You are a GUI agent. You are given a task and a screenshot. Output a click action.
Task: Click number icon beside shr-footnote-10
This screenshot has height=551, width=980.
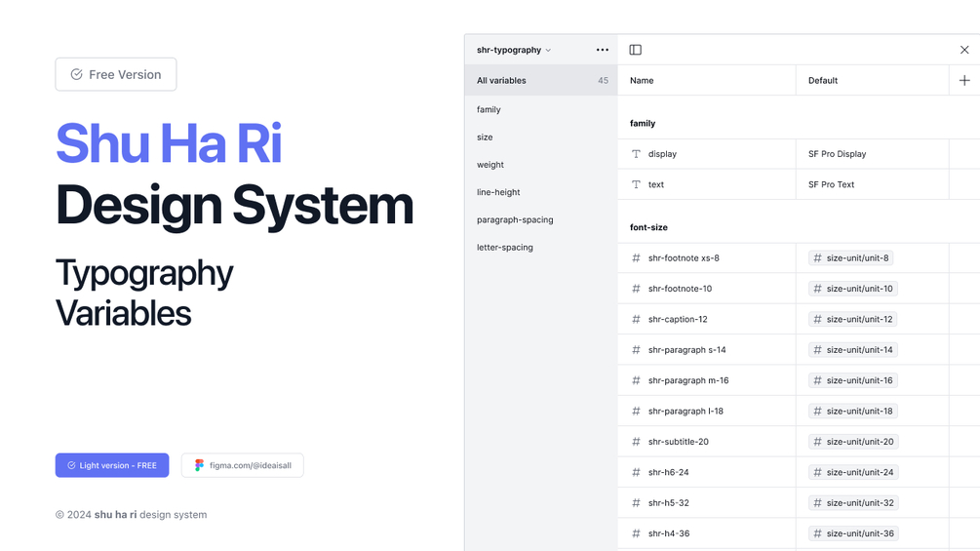[x=636, y=289]
